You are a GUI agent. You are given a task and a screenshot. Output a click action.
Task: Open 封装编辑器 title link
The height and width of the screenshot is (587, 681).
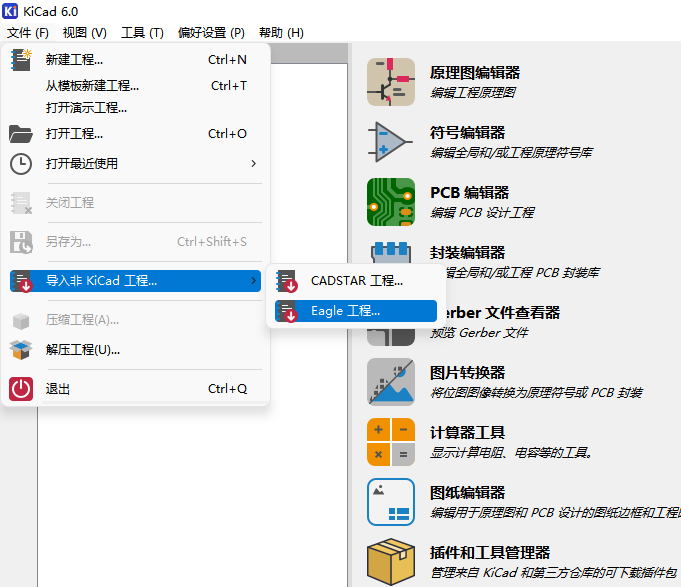pyautogui.click(x=467, y=252)
